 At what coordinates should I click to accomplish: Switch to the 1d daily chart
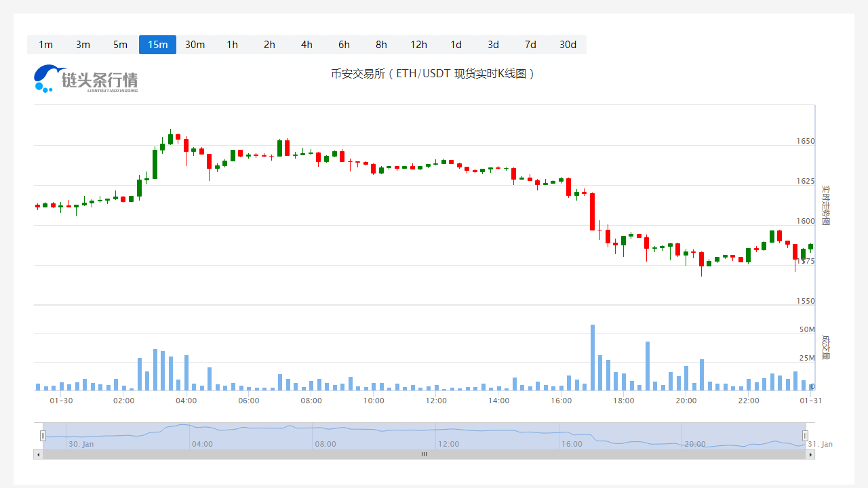pos(456,45)
